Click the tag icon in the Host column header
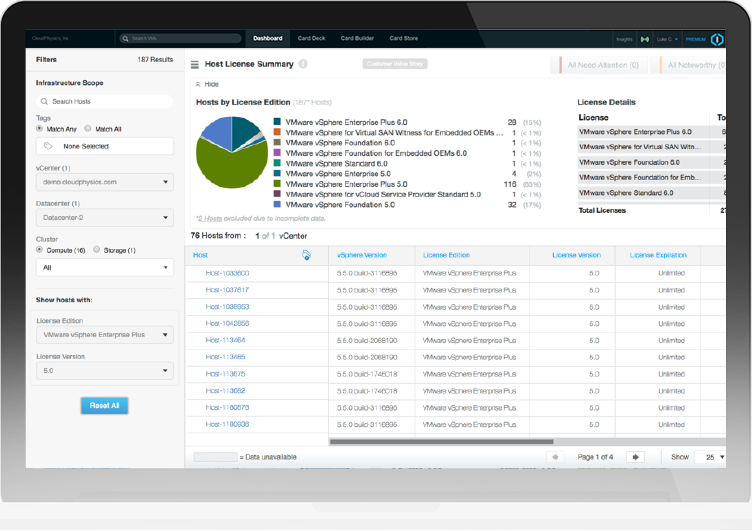 (x=306, y=256)
